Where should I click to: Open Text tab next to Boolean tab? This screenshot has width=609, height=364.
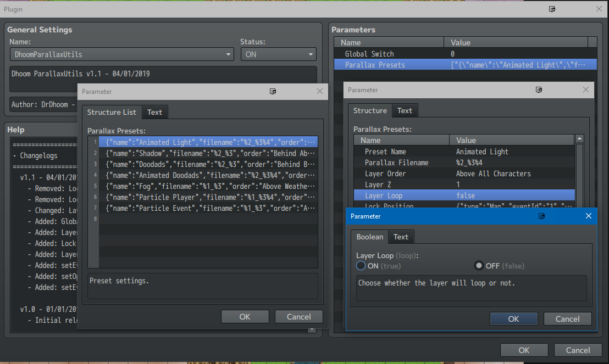401,237
